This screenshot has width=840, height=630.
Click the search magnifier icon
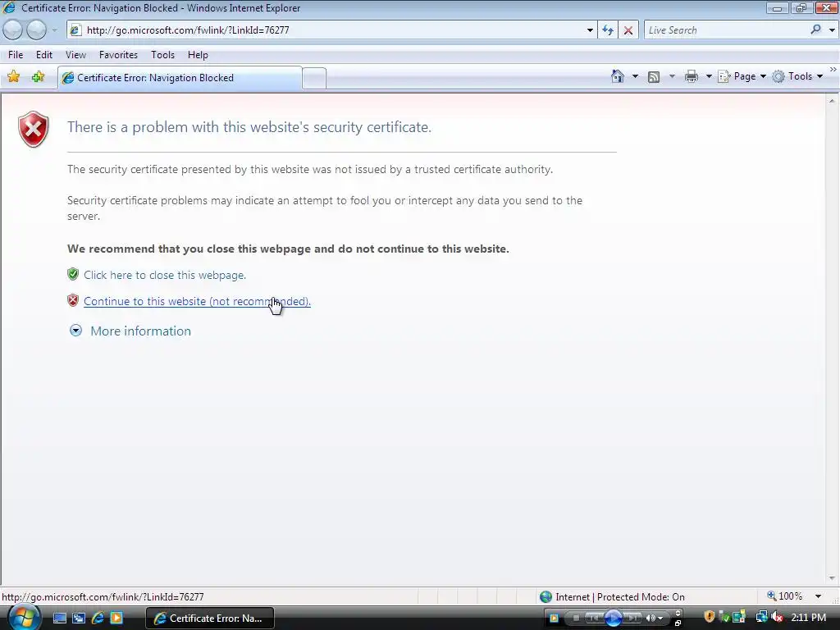click(816, 30)
